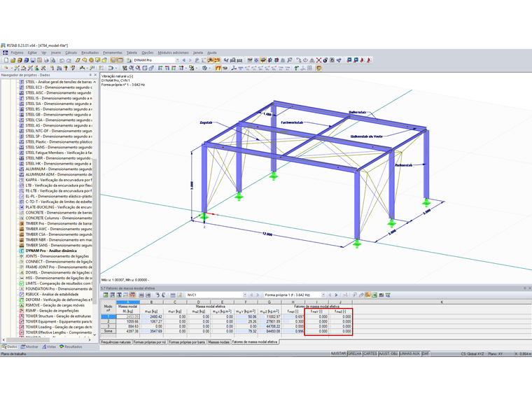Open the NVC1 load case dropdown

[x=244, y=295]
